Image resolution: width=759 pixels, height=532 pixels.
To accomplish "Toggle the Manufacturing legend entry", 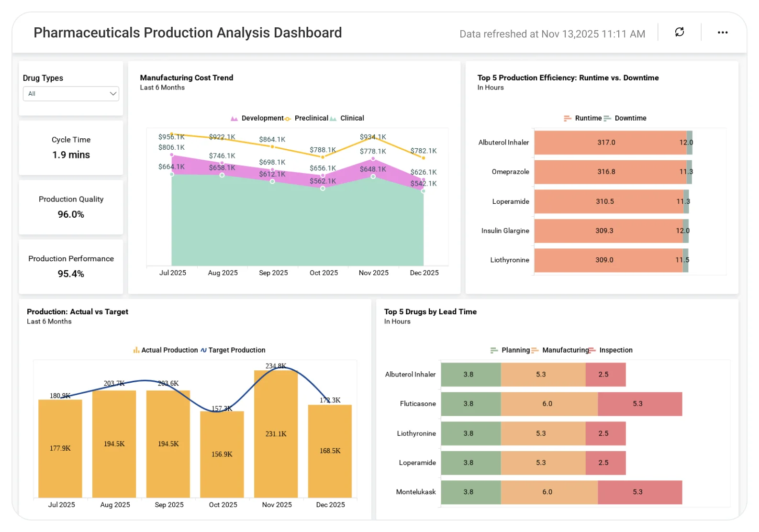I will 560,350.
